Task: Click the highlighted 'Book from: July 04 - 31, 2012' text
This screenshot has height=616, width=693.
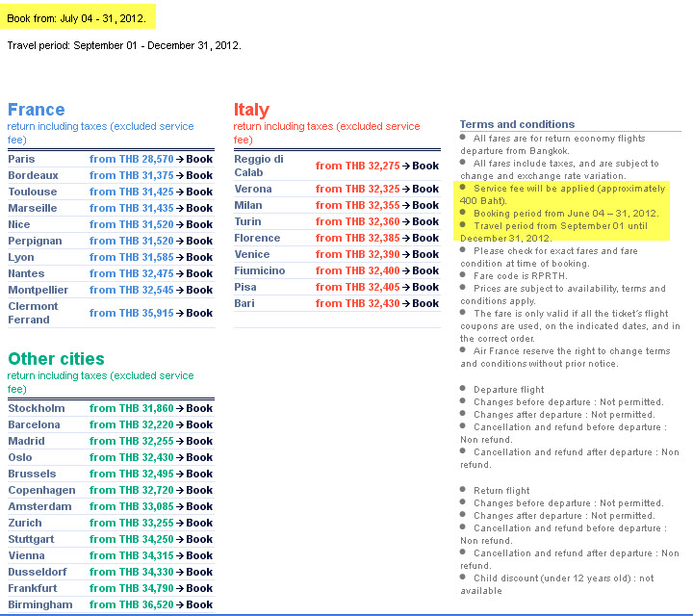Action: click(76, 18)
